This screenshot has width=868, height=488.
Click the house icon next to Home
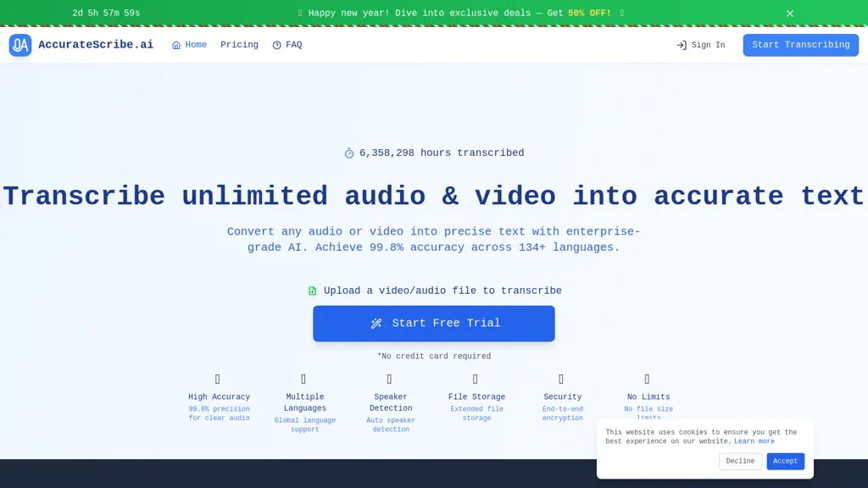176,46
